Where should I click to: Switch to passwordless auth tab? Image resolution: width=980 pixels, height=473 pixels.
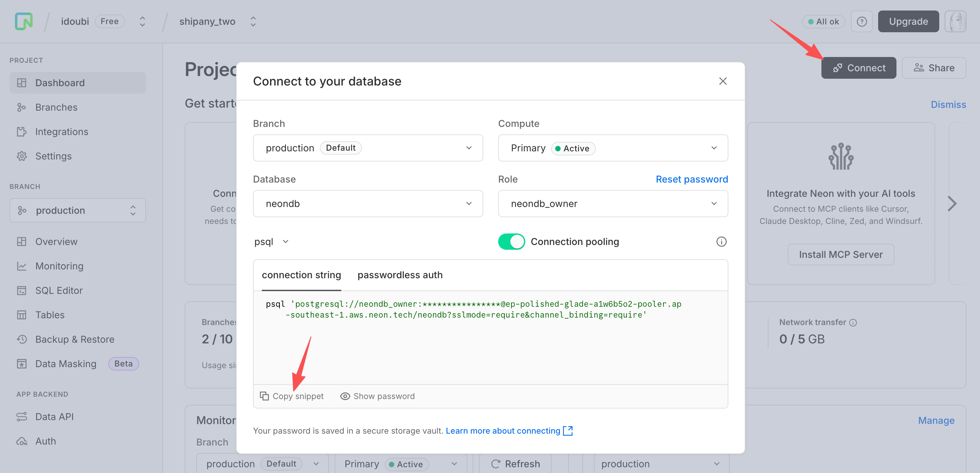click(400, 275)
